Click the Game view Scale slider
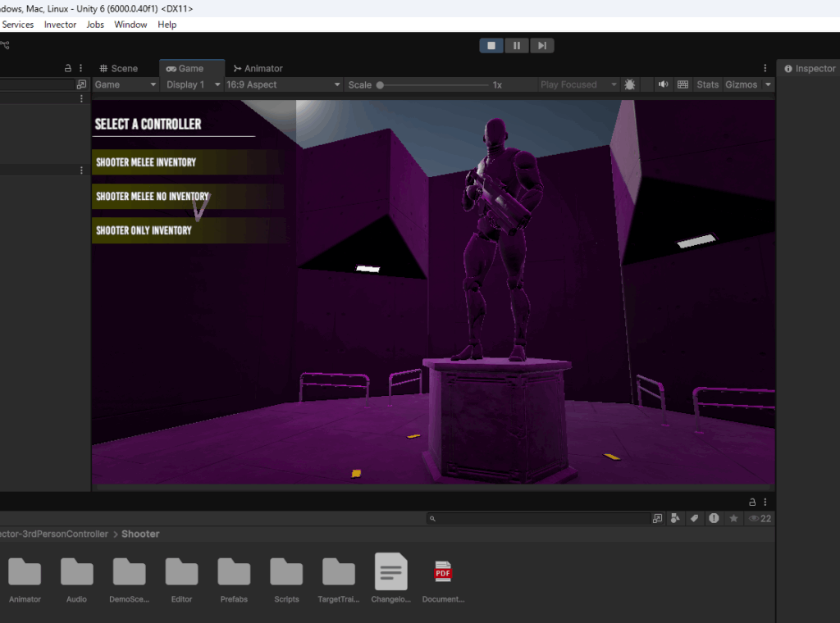 click(435, 84)
